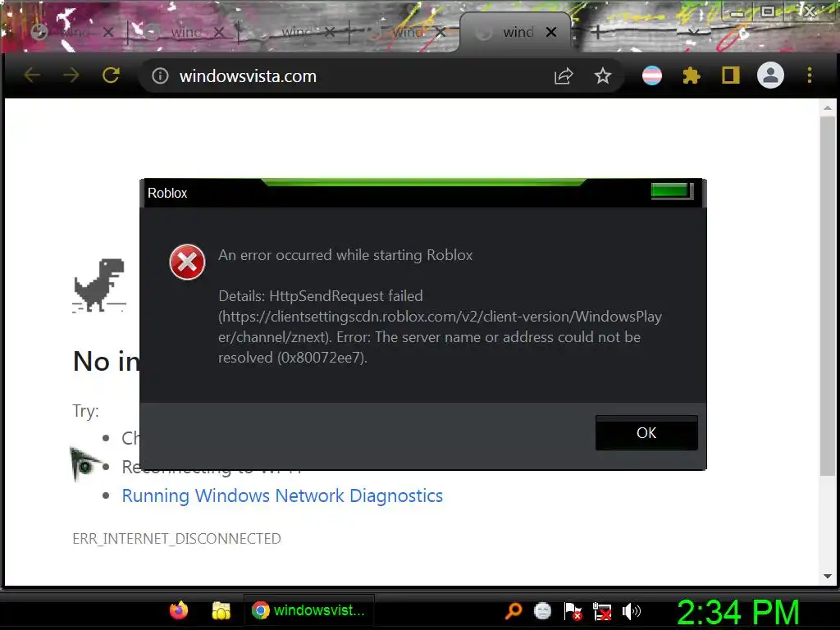Click the white face tray icon
840x630 pixels.
[x=543, y=610]
